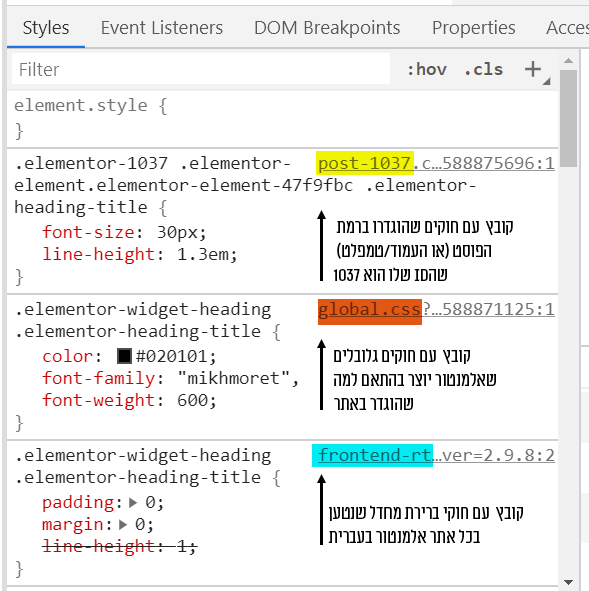Screen dimensions: 589x591
Task: Click the #020101 color swatch
Action: (x=124, y=356)
